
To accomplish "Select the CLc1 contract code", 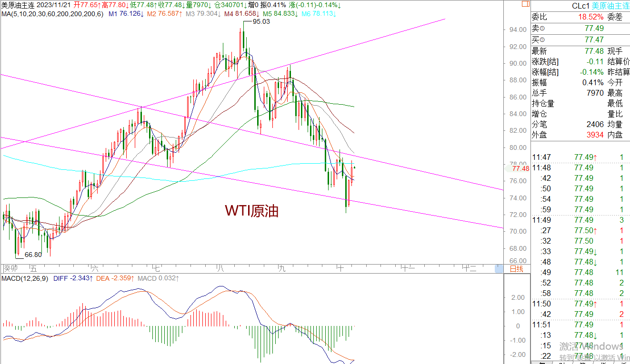I will 580,5.
